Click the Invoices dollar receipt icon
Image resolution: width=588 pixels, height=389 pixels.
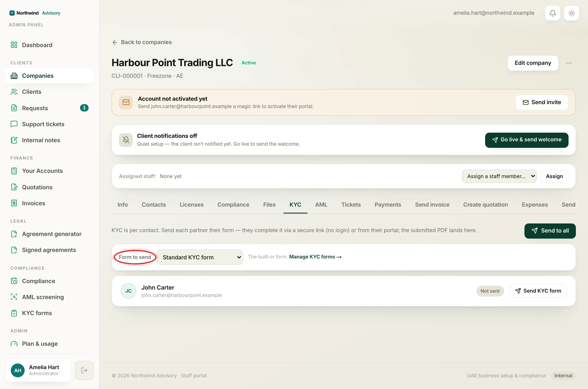(x=14, y=203)
